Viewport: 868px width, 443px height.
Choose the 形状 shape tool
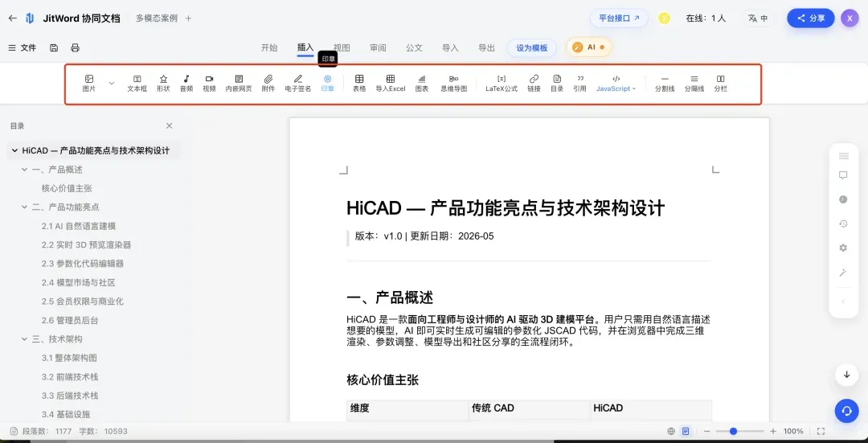click(x=163, y=83)
